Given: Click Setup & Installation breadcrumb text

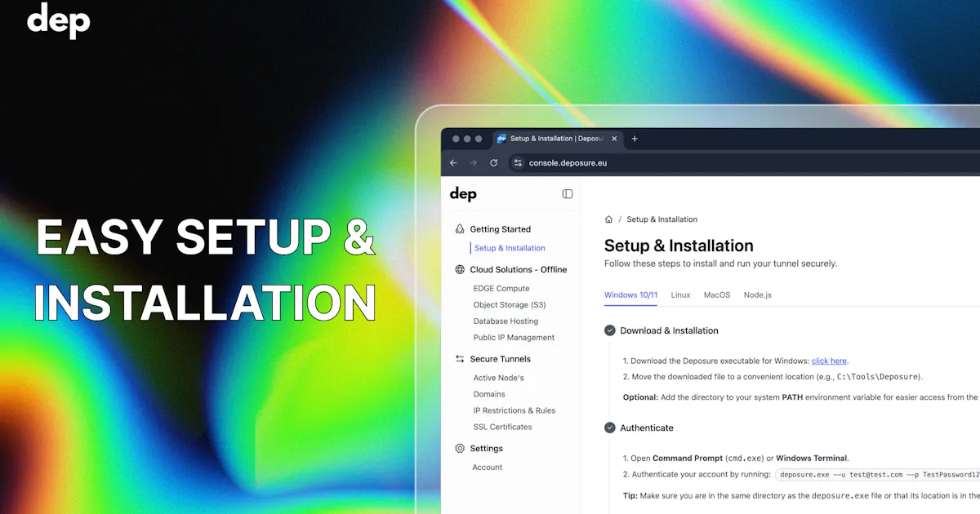Looking at the screenshot, I should tap(662, 219).
